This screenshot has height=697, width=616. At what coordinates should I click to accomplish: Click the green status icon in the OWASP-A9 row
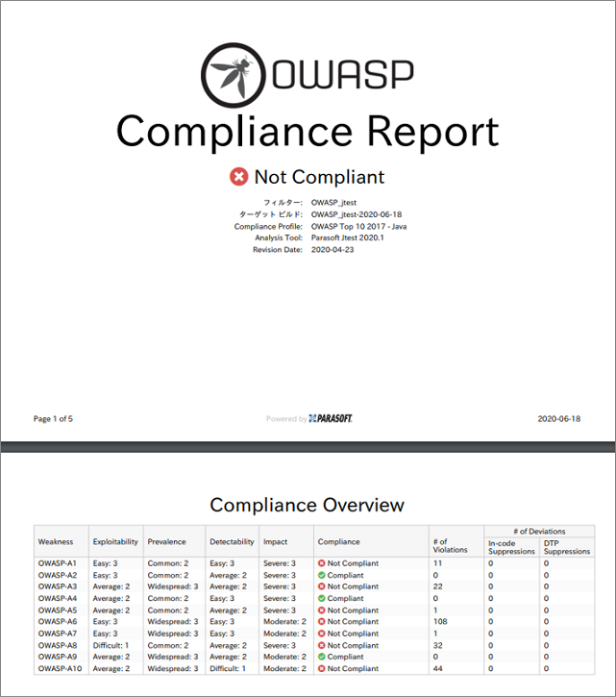tap(322, 657)
